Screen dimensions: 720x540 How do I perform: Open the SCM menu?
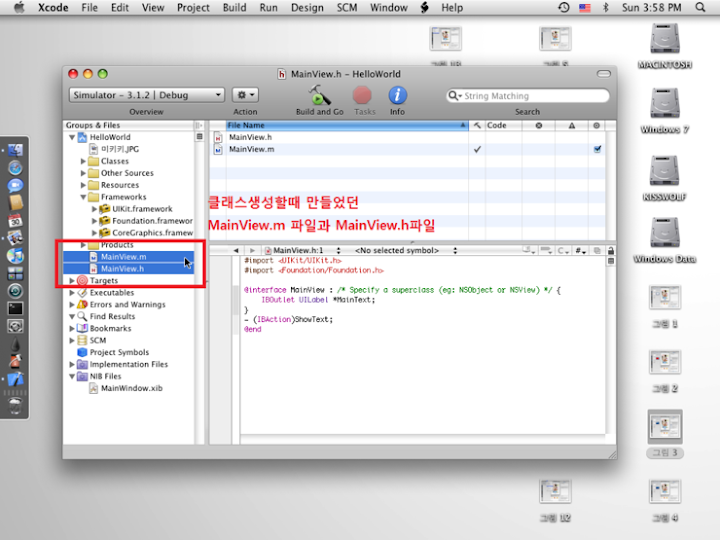[347, 8]
